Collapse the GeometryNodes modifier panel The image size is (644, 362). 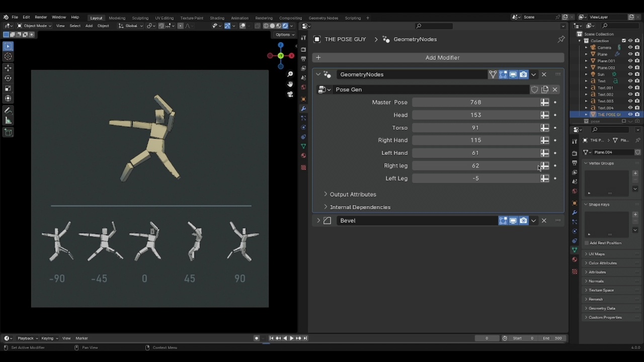[318, 74]
